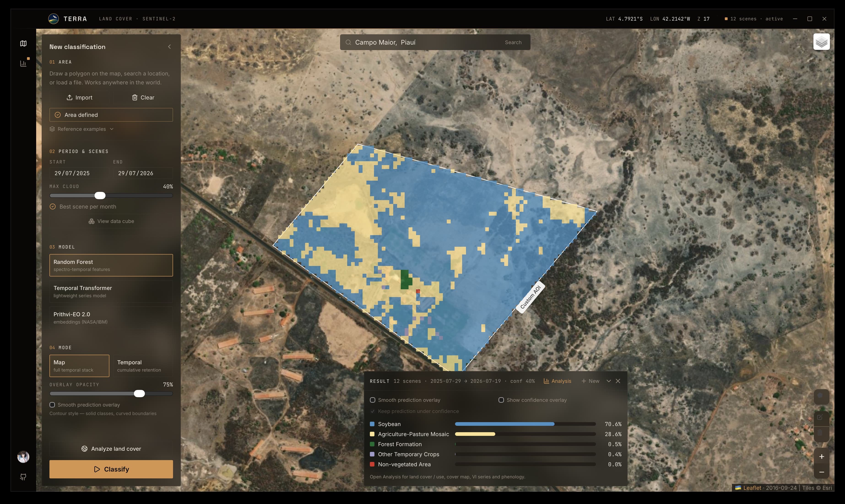
Task: Open the END date picker
Action: 143,173
